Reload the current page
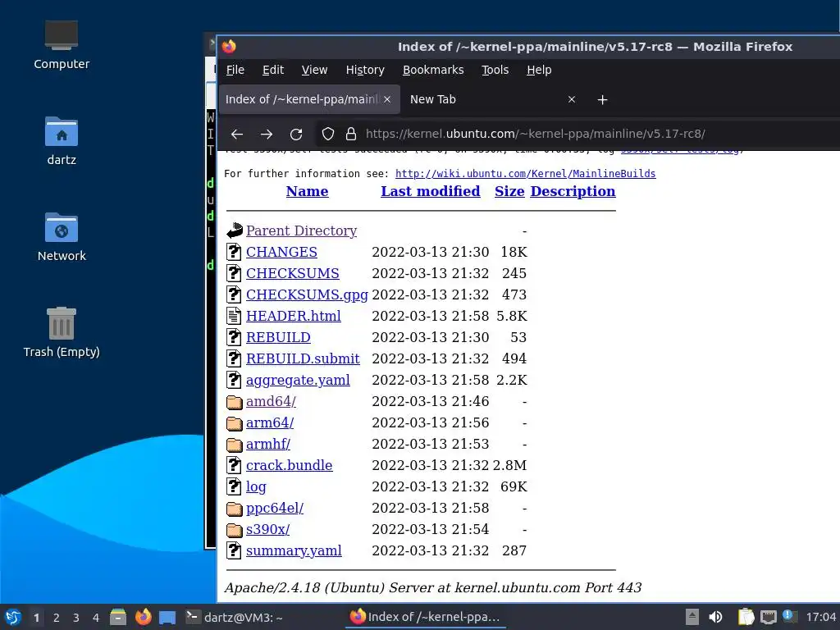 [x=295, y=134]
